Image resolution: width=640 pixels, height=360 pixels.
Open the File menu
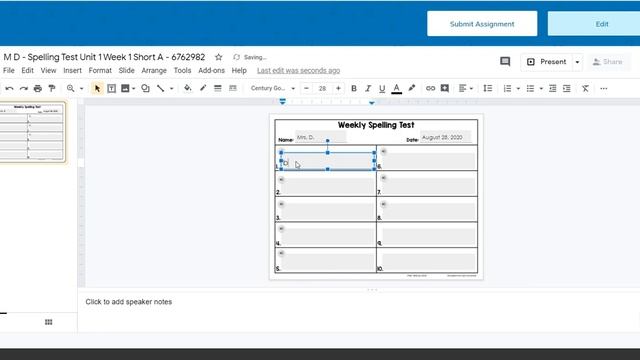click(9, 71)
